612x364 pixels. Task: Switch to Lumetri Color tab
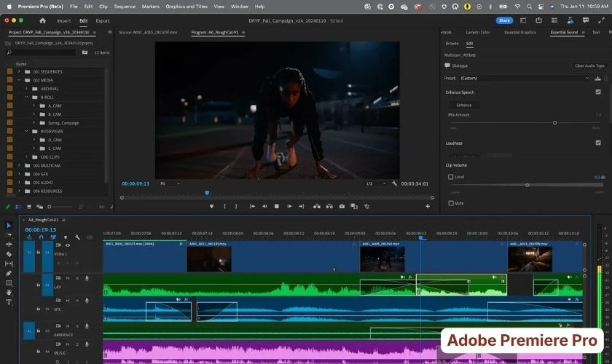point(478,32)
